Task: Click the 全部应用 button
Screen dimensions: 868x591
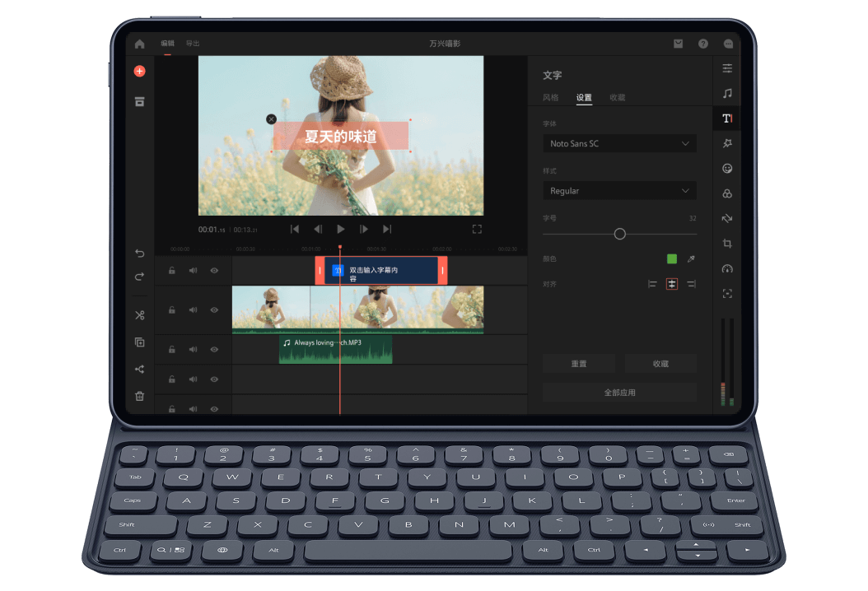Action: (619, 393)
